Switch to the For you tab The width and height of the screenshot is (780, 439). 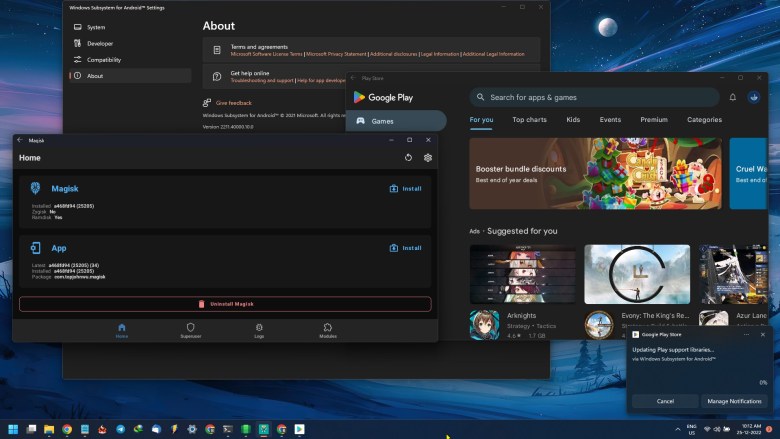pyautogui.click(x=482, y=120)
